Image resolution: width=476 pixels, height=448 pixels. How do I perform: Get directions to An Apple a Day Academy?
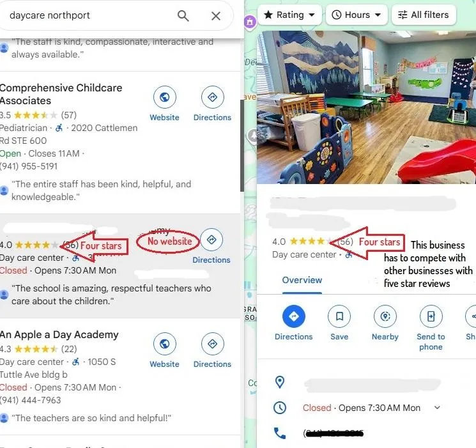coord(212,344)
